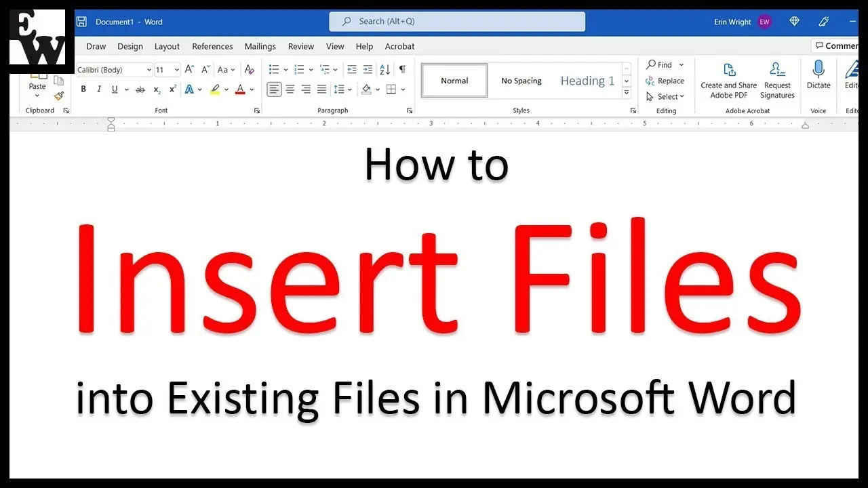Image resolution: width=868 pixels, height=488 pixels.
Task: Toggle Superscript formatting
Action: [x=173, y=89]
